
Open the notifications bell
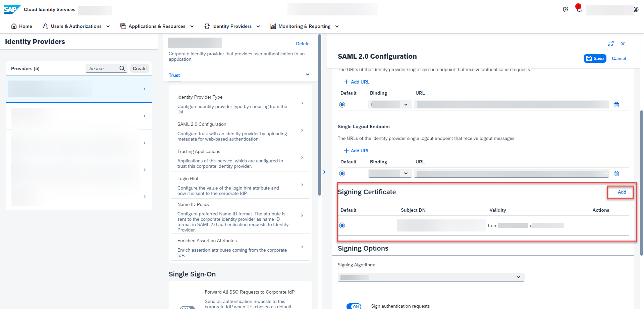[x=579, y=9]
